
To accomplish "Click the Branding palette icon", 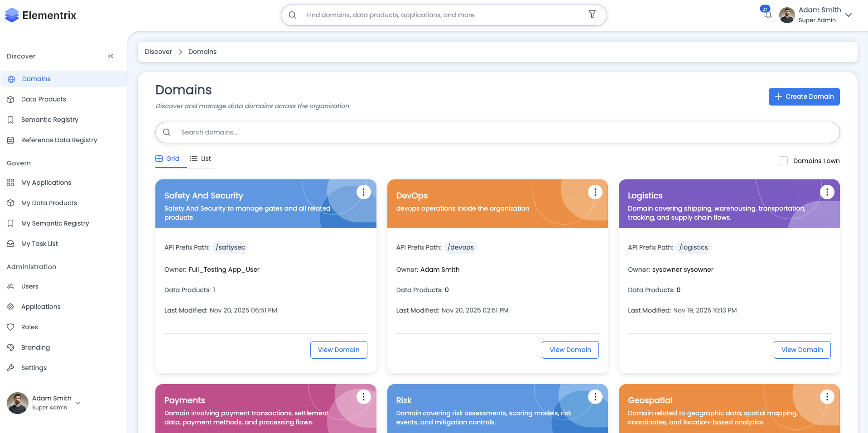I will tap(10, 347).
